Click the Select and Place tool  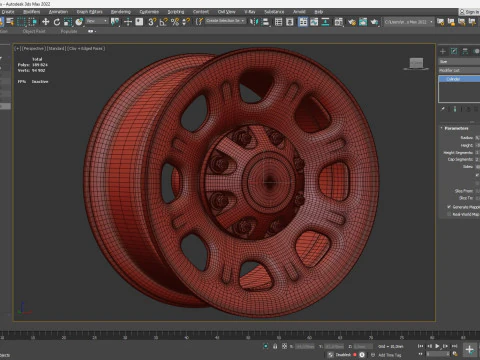tap(79, 22)
